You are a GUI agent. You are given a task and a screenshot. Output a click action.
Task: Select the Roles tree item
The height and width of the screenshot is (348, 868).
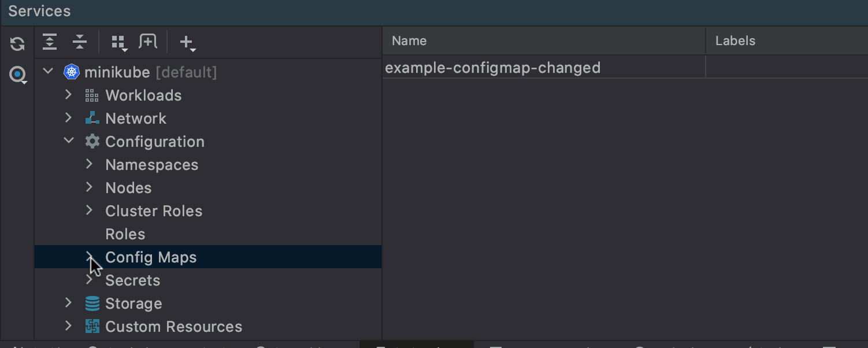(125, 234)
